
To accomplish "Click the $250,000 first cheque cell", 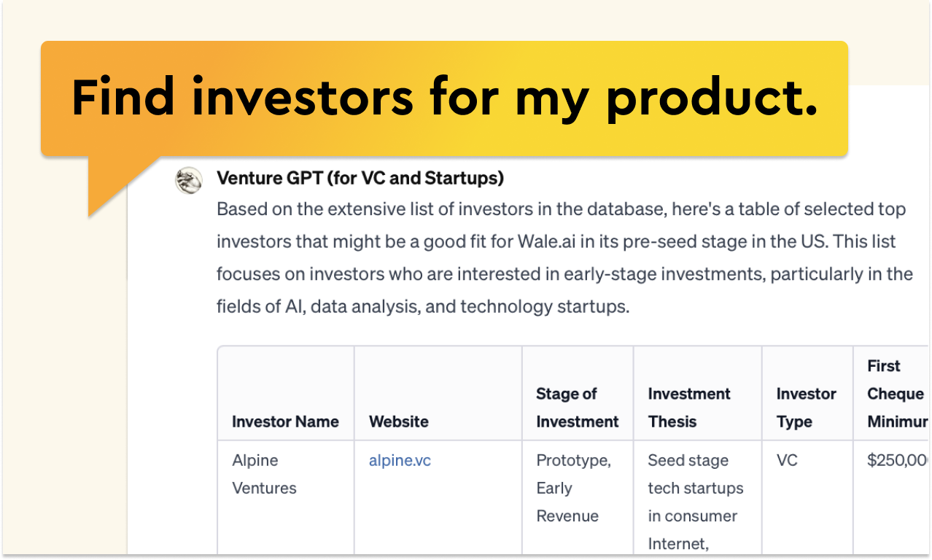I will tap(898, 461).
